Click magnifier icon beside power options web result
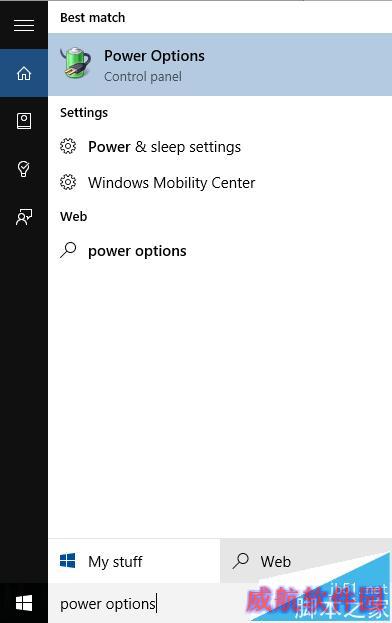Viewport: 392px width, 623px height. pyautogui.click(x=68, y=250)
